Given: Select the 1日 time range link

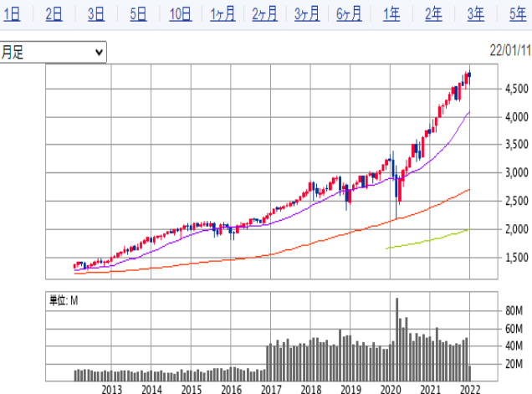Looking at the screenshot, I should (x=12, y=14).
